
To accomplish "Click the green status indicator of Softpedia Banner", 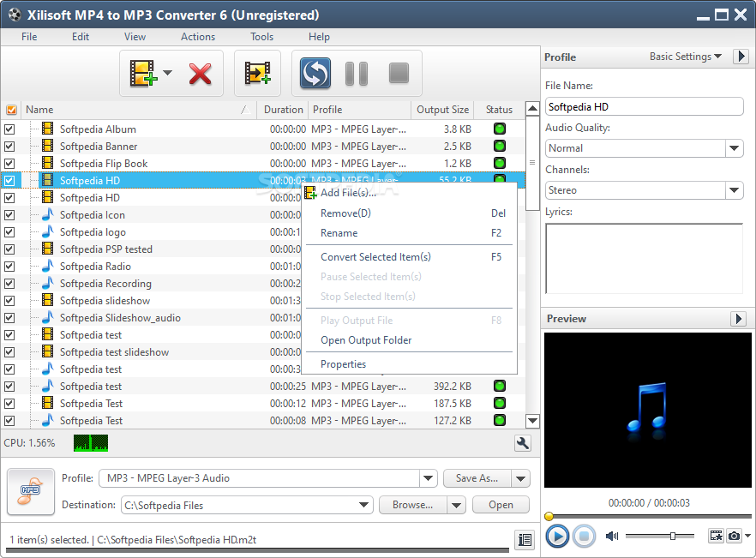I will (x=500, y=146).
